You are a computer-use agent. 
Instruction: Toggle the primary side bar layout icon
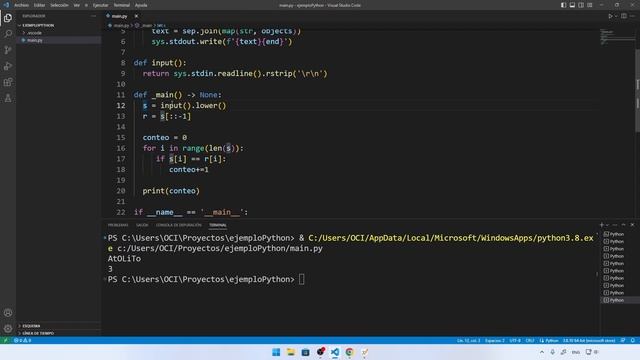point(563,5)
